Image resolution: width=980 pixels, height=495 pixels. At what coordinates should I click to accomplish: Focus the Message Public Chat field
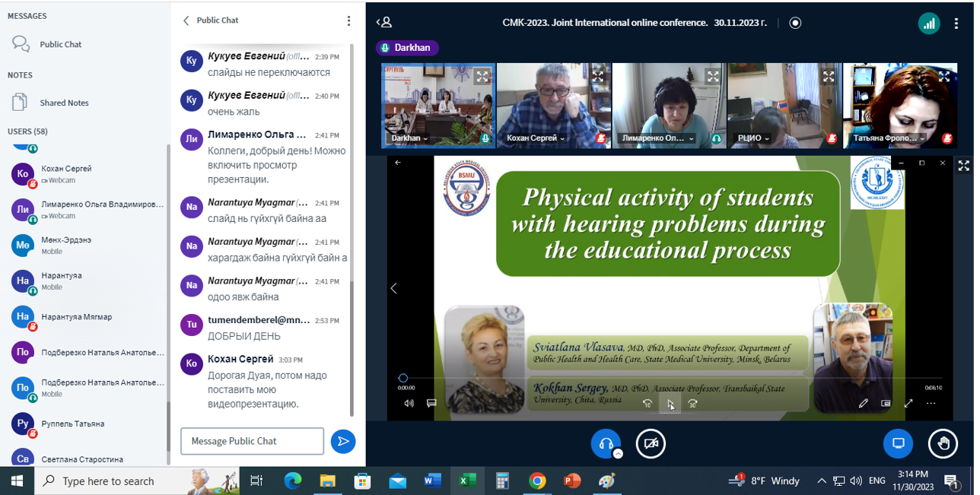pyautogui.click(x=252, y=441)
